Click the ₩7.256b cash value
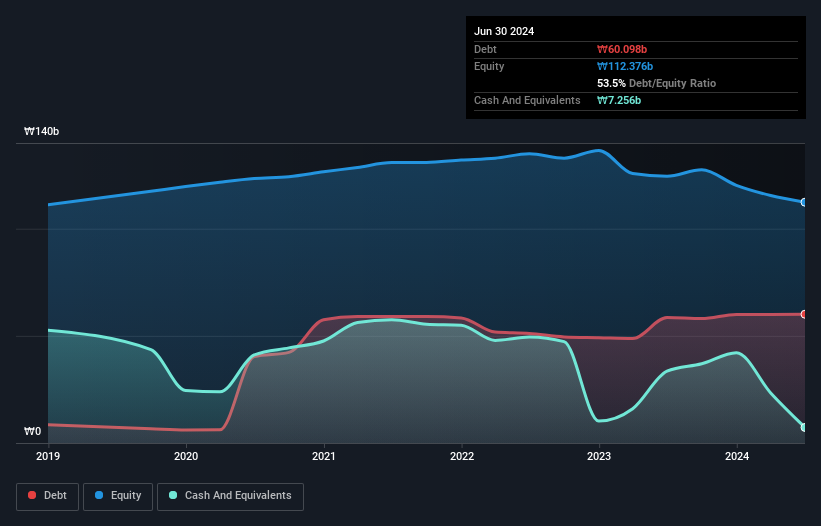 [x=619, y=100]
